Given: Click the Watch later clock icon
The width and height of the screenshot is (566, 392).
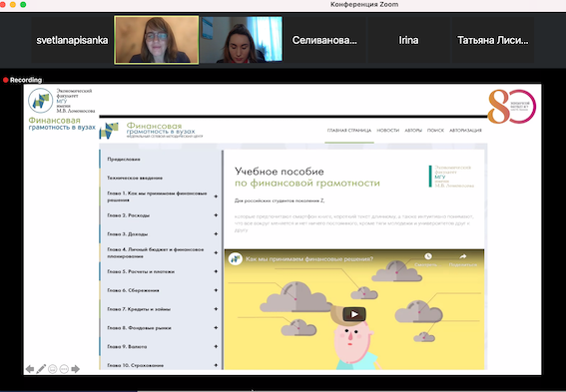Looking at the screenshot, I should (x=428, y=256).
